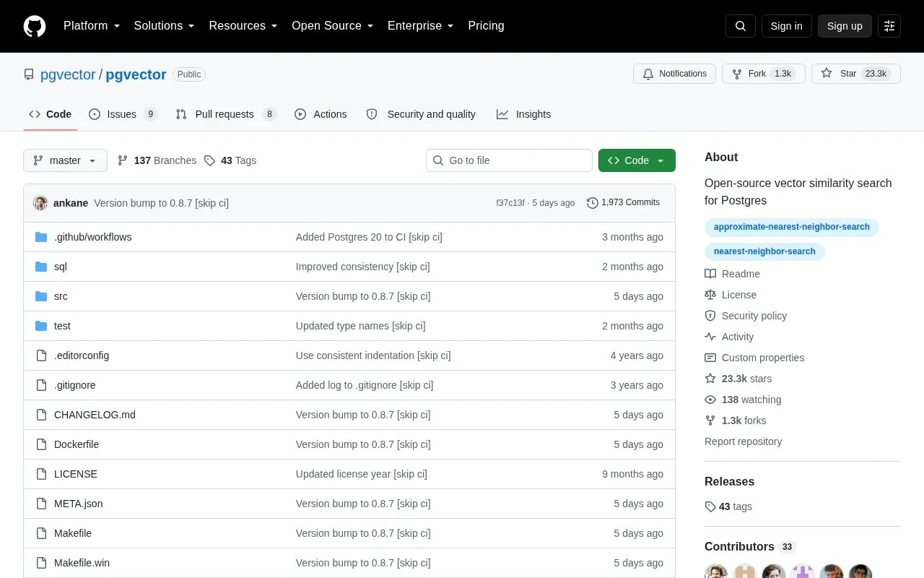
Task: Click the .github/workflows folder icon
Action: pyautogui.click(x=41, y=237)
